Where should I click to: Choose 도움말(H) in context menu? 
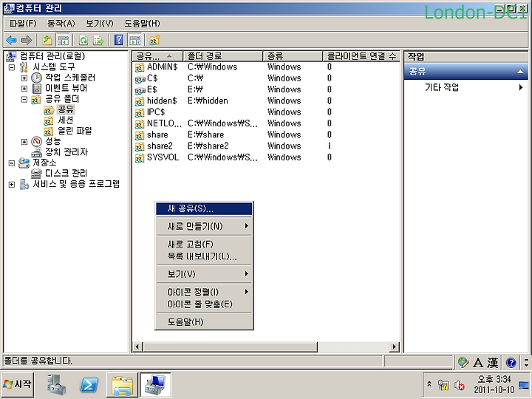[204, 321]
